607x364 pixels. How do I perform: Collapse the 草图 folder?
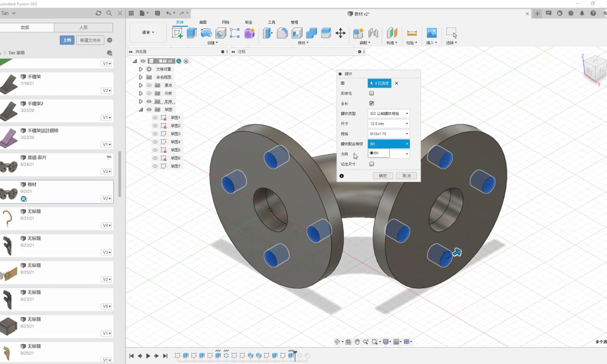coord(141,109)
